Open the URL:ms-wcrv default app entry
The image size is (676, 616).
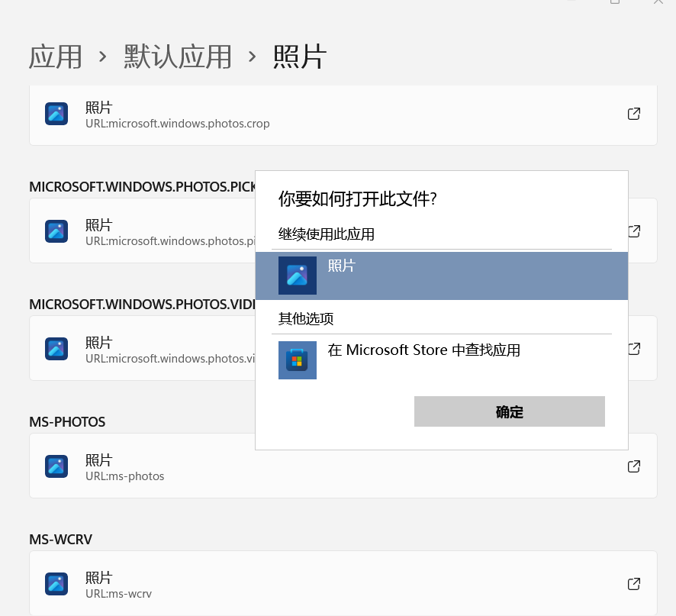coord(343,584)
